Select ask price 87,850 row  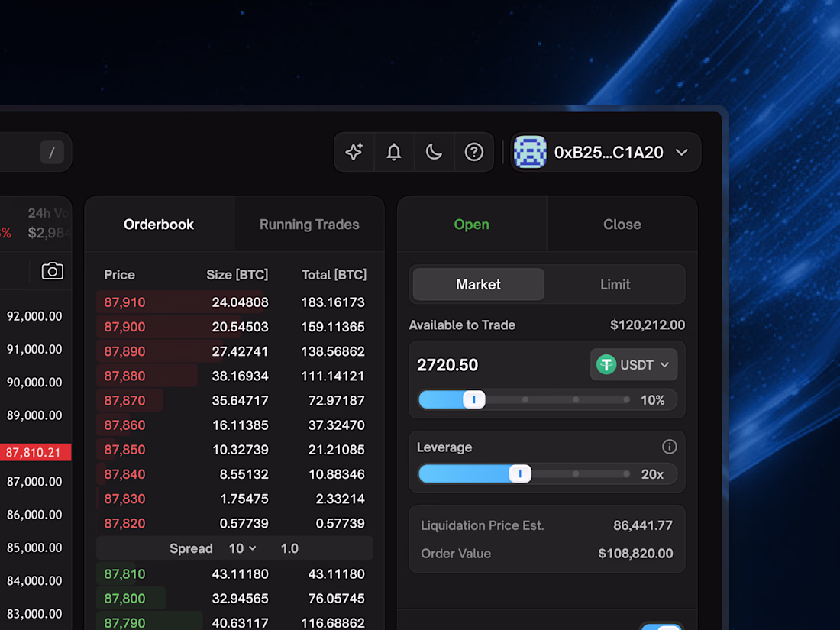click(234, 450)
